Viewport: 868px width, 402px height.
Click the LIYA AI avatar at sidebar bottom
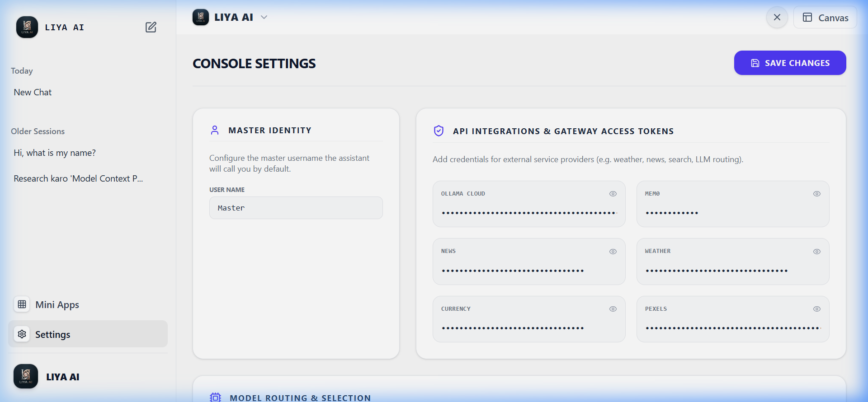(x=26, y=376)
